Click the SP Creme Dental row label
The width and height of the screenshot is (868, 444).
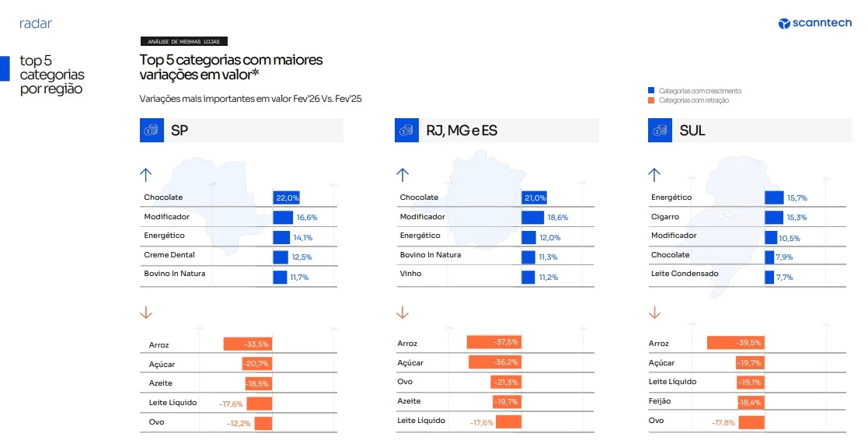coord(169,255)
